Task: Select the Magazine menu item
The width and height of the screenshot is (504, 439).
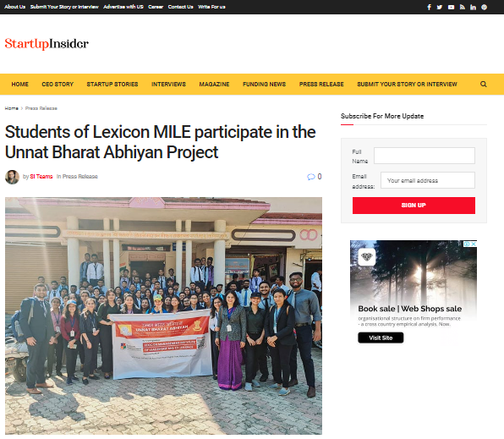Action: [x=214, y=85]
